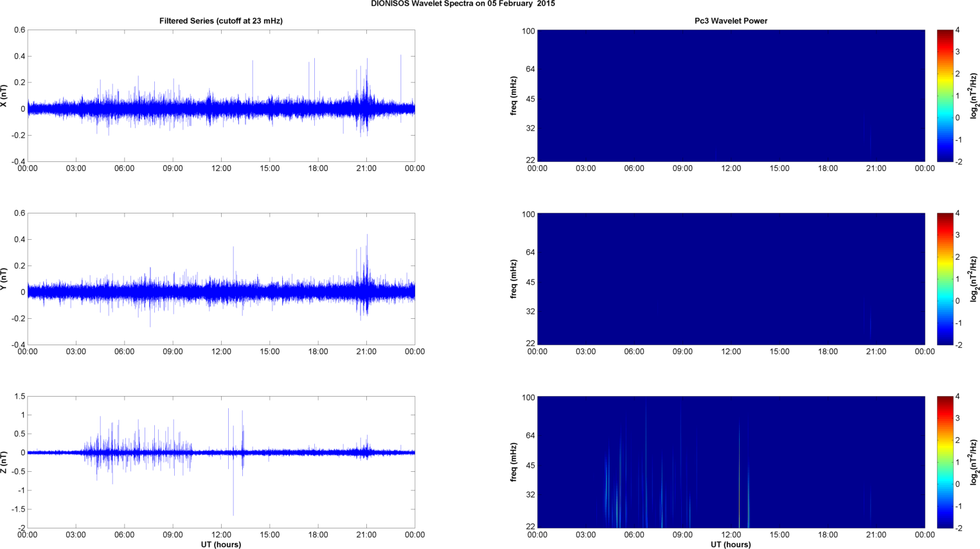Click the 'Y (nT)' axis label
Viewport: 980px width, 549px height.
click(x=4, y=279)
